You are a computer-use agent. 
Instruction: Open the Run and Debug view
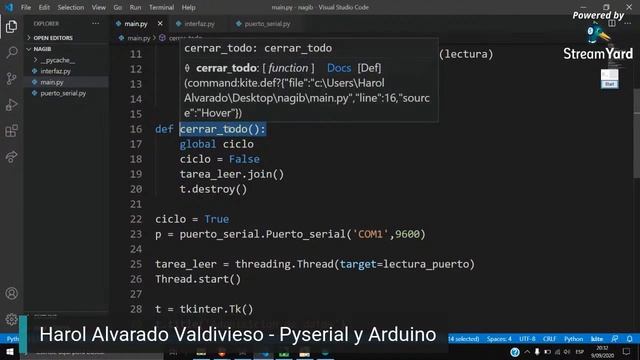tap(11, 104)
